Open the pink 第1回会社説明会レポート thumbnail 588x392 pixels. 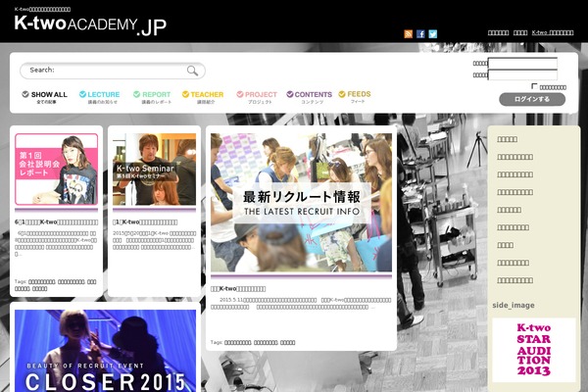coord(56,170)
